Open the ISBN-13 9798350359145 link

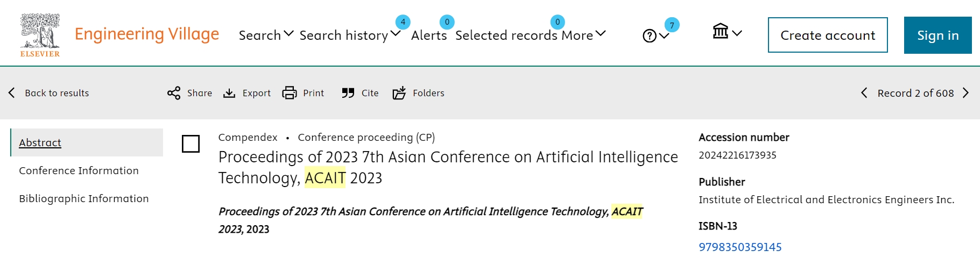(740, 247)
